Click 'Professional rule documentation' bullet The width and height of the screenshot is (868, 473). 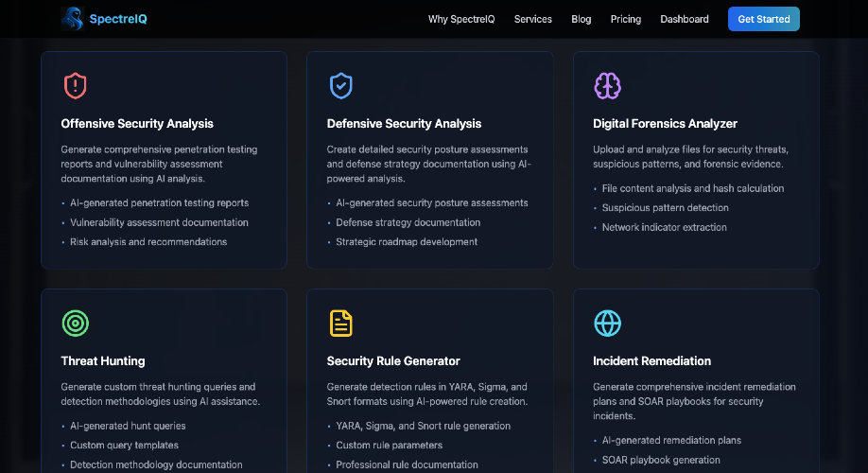pos(407,464)
